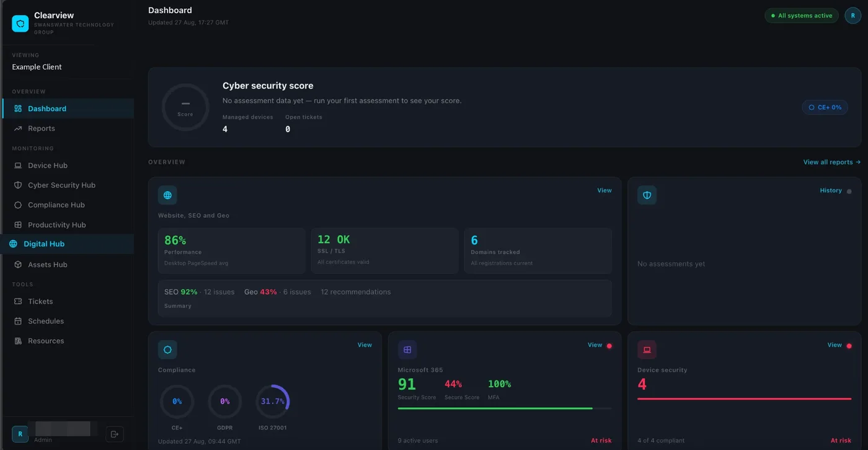Click the Cyber security Score ring

point(185,107)
